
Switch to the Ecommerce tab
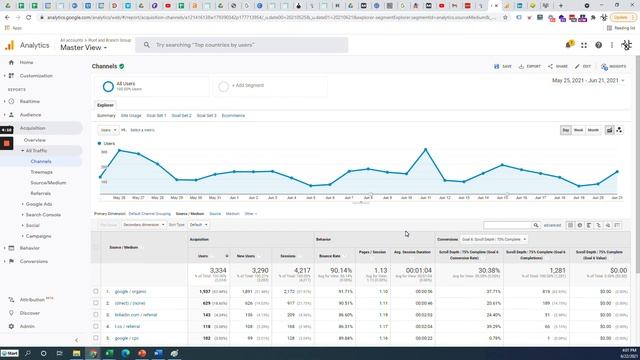pos(233,116)
